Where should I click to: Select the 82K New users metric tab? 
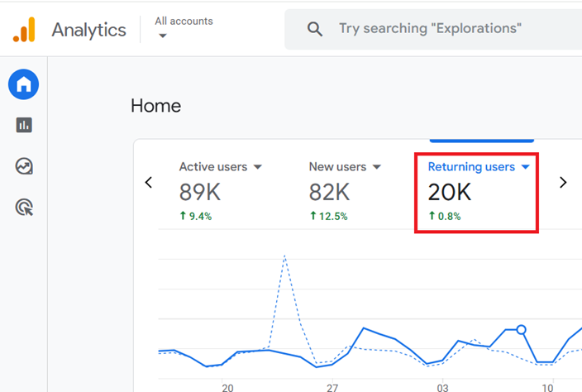(x=329, y=192)
